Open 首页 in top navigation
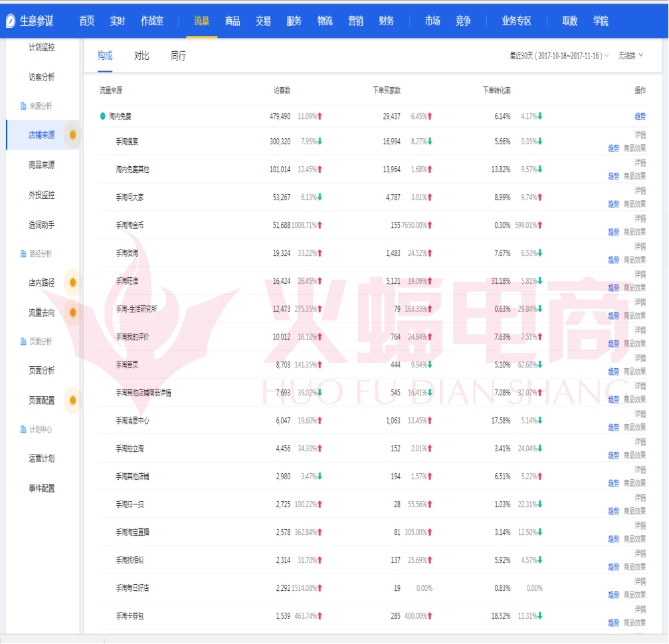 87,21
